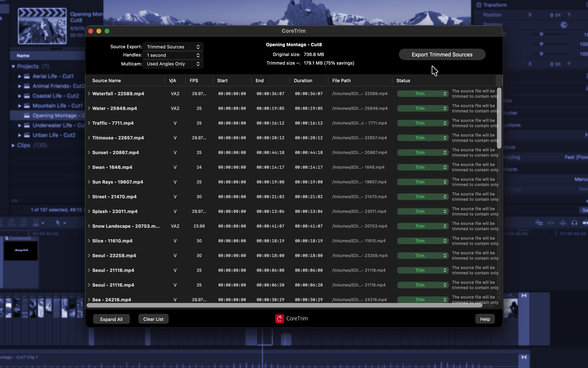Select the Sea - 24216.mp4 source name
This screenshot has height=368, width=588.
tap(111, 300)
